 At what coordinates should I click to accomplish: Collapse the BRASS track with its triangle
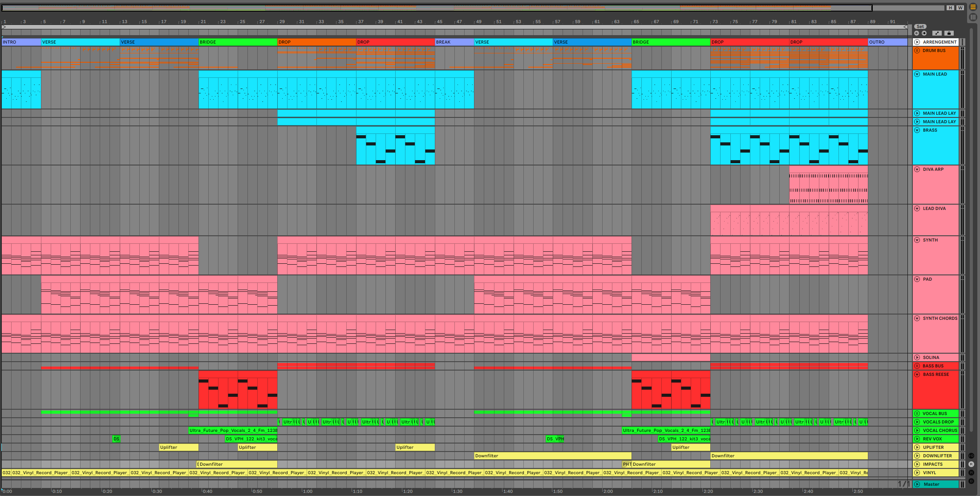[917, 130]
